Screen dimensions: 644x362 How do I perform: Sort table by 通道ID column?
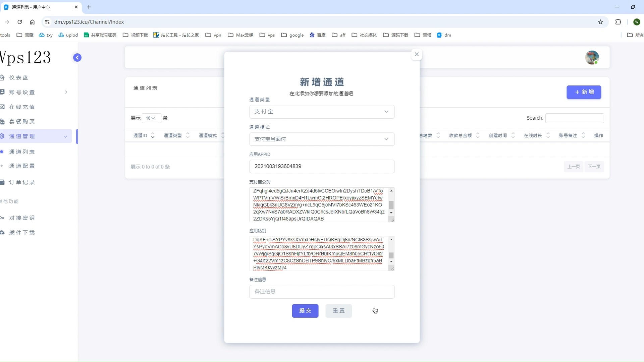(x=144, y=135)
